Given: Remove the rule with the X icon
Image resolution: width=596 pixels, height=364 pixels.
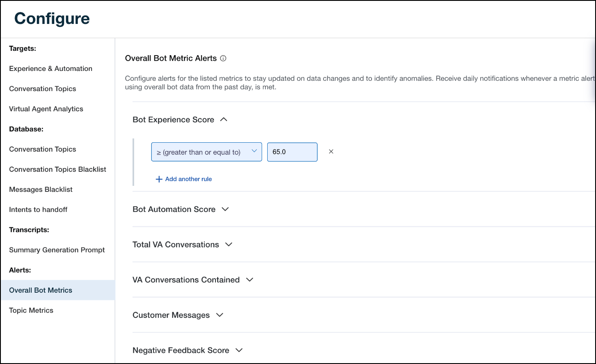Looking at the screenshot, I should pyautogui.click(x=331, y=152).
